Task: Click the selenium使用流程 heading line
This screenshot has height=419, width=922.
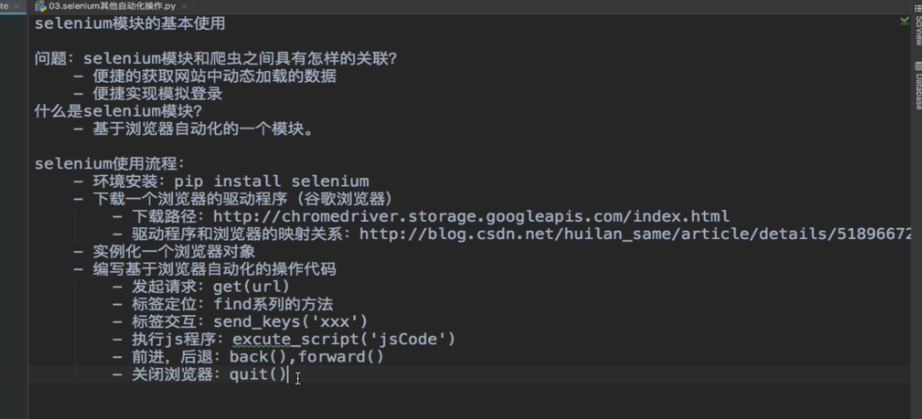Action: (109, 163)
